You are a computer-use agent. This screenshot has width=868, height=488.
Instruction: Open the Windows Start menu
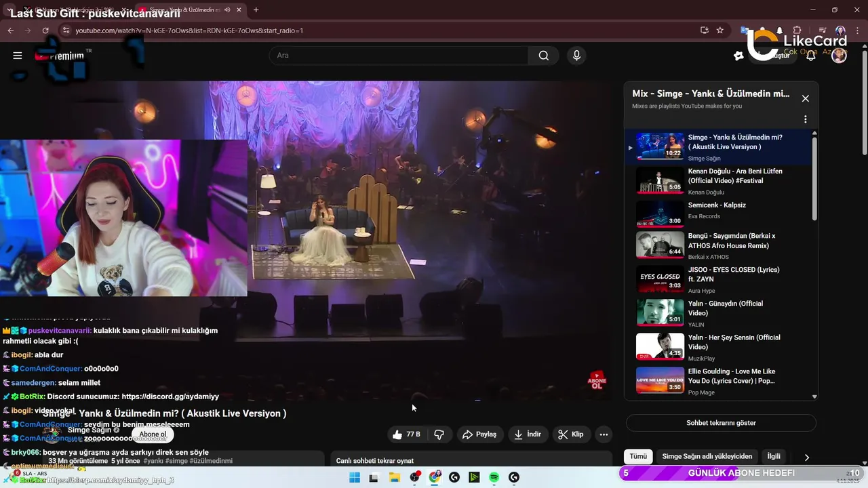click(x=354, y=477)
